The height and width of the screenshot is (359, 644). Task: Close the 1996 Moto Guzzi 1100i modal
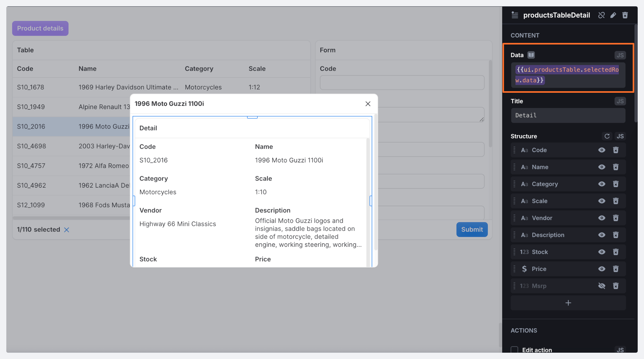368,104
